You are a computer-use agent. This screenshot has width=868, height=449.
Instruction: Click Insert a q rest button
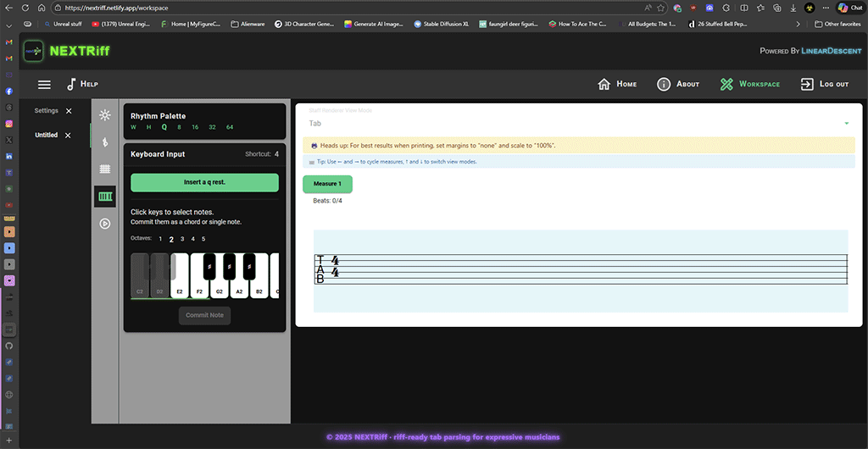[x=204, y=182]
